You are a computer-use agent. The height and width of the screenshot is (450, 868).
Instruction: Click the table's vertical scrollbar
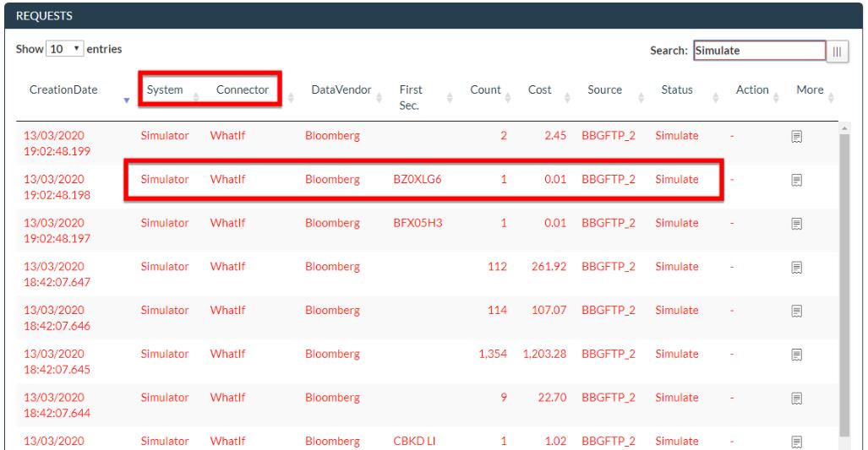point(844,279)
